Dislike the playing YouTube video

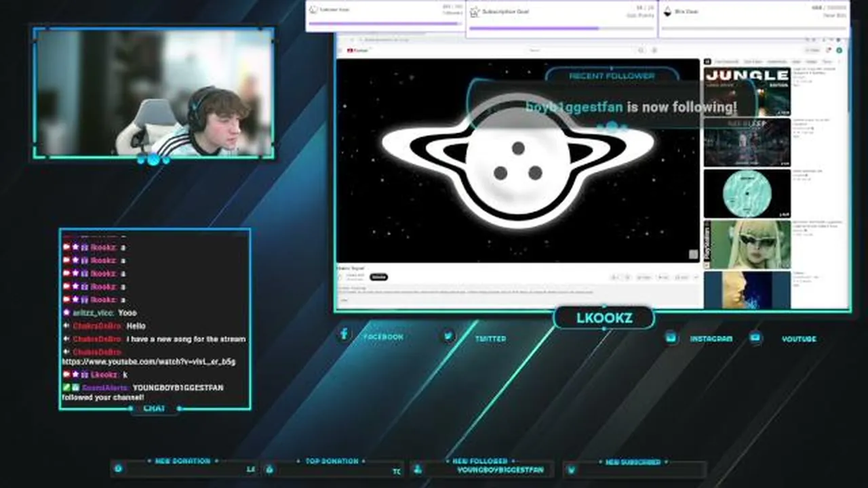click(629, 277)
